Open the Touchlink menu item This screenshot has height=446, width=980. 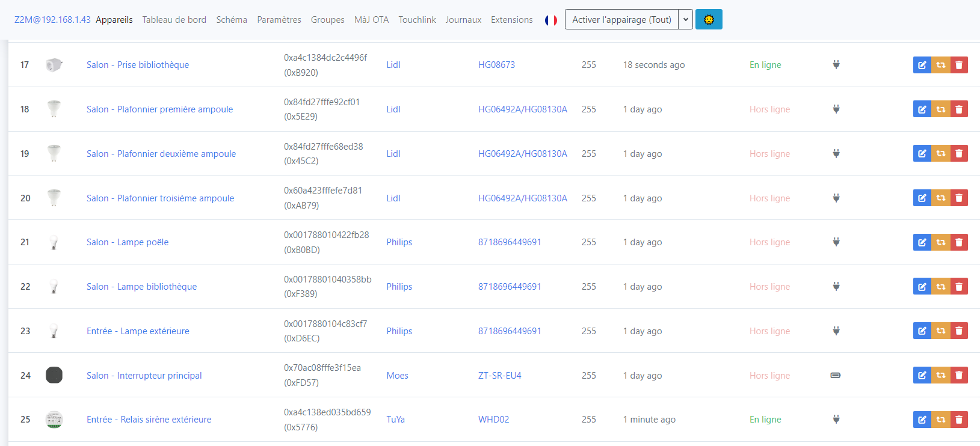(417, 20)
